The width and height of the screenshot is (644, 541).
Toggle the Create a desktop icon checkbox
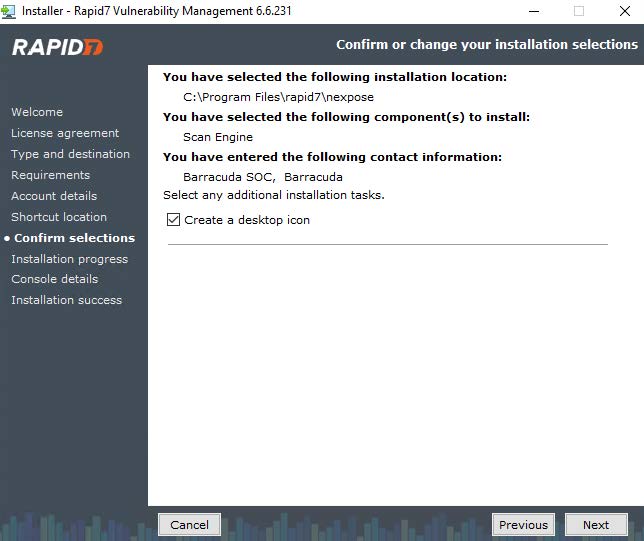(x=173, y=220)
